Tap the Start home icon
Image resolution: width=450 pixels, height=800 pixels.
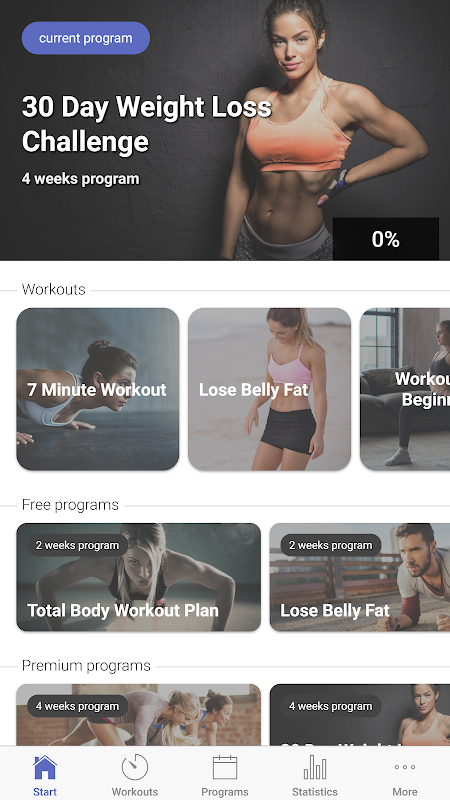pos(45,767)
